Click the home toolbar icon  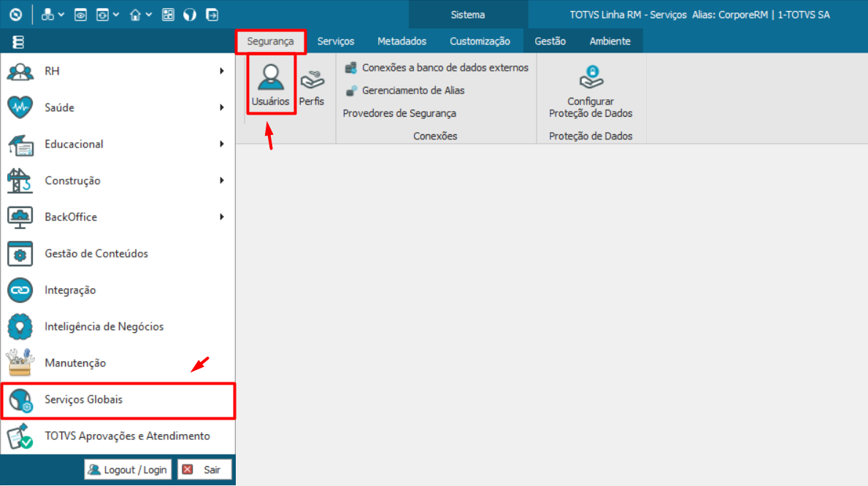click(135, 15)
